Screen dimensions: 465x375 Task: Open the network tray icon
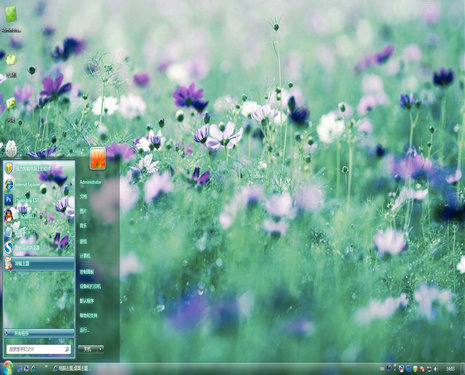click(x=429, y=369)
